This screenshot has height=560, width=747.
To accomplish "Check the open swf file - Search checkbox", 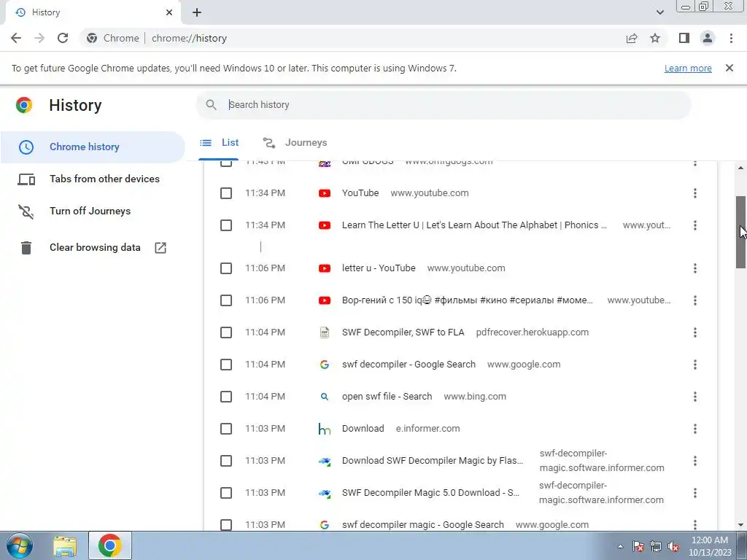I will pos(226,397).
